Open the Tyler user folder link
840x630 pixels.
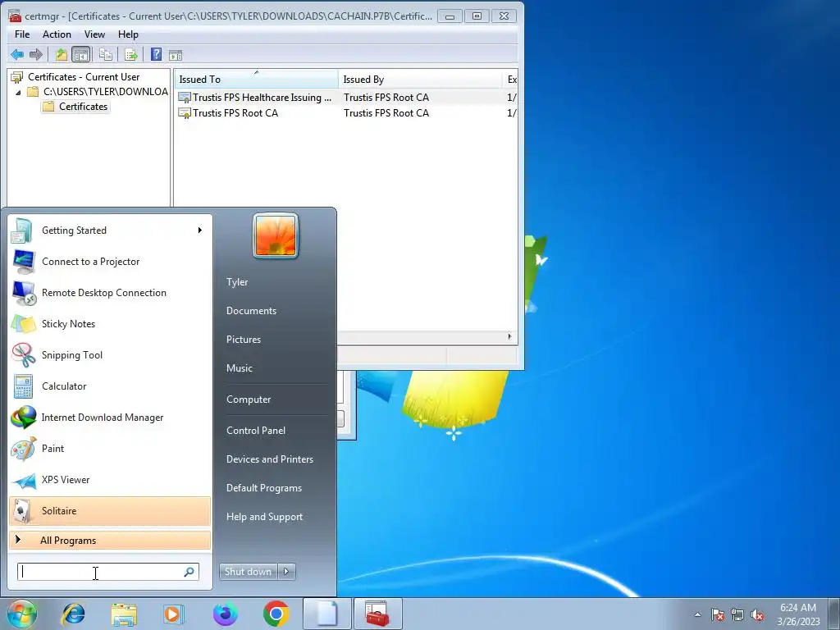pos(237,282)
